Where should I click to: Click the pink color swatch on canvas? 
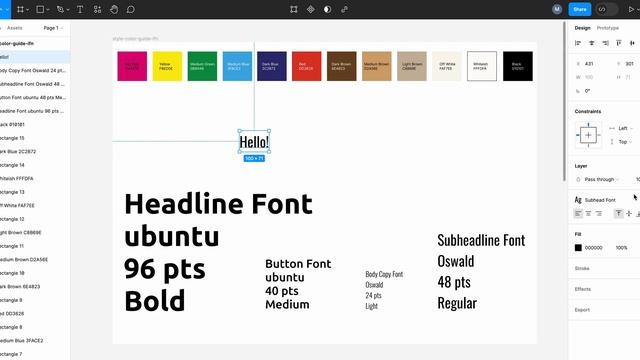(x=132, y=66)
